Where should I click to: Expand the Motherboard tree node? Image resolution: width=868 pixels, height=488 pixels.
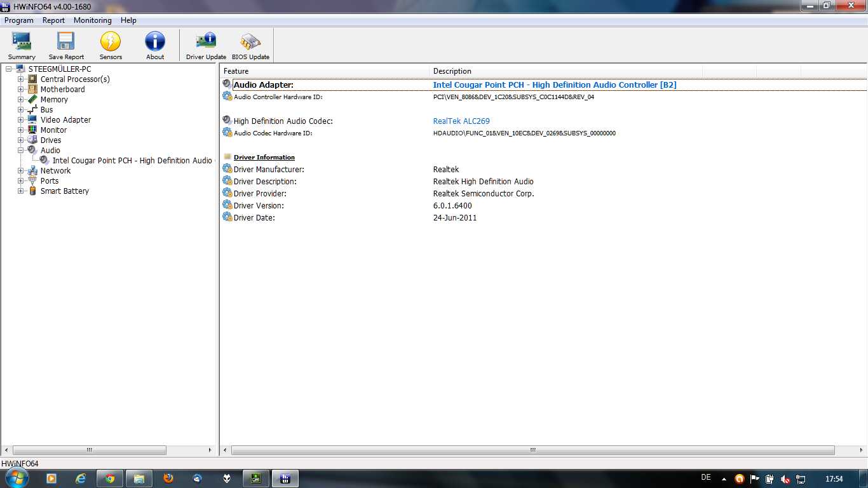[x=20, y=89]
